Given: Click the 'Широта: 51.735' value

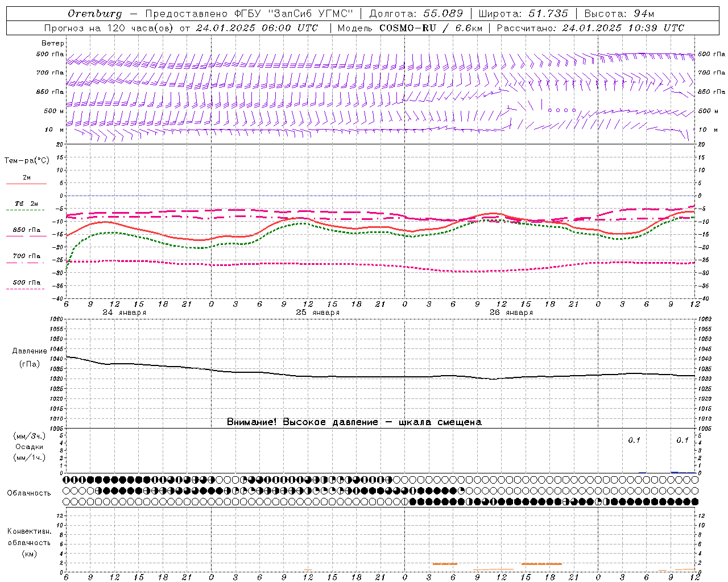Looking at the screenshot, I should point(524,14).
